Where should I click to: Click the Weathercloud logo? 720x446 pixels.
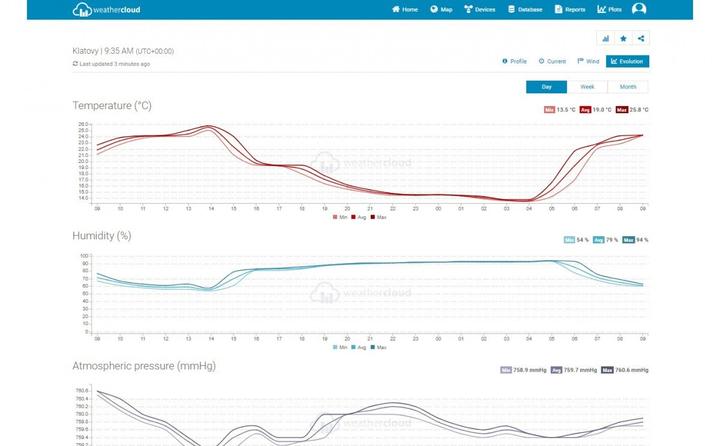[x=106, y=9]
